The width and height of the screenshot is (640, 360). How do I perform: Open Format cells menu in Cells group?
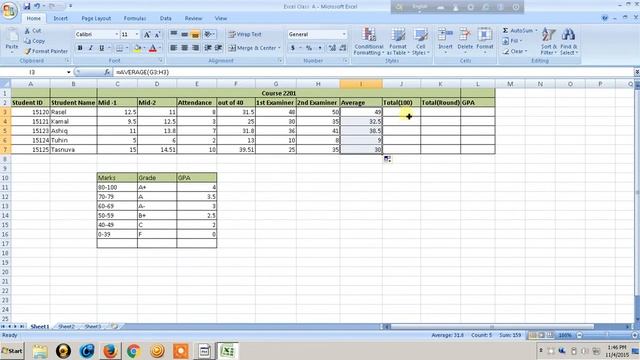[x=485, y=40]
